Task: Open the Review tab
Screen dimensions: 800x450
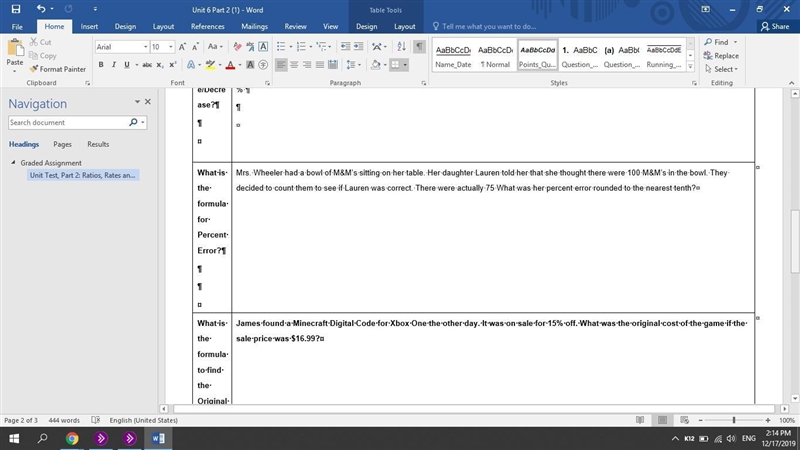Action: pos(295,27)
